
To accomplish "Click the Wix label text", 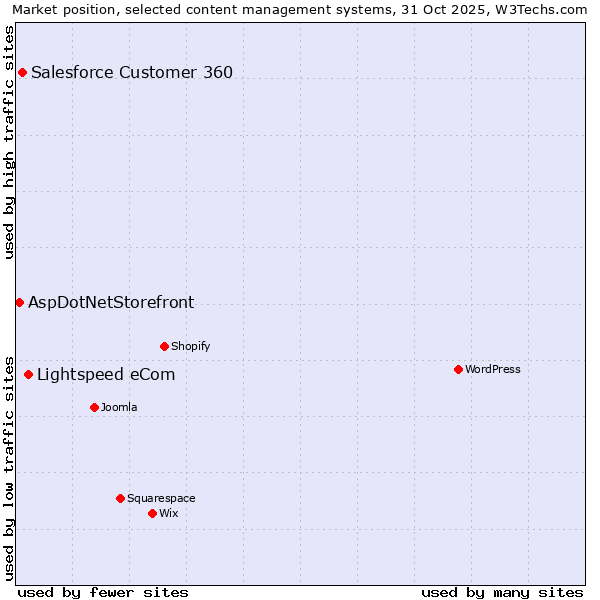I will tap(168, 513).
